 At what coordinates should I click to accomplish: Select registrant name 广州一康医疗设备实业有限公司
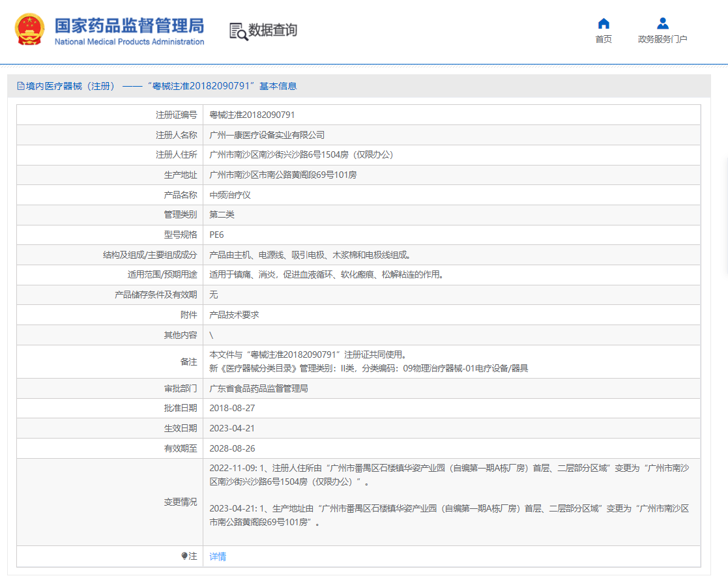(x=267, y=135)
